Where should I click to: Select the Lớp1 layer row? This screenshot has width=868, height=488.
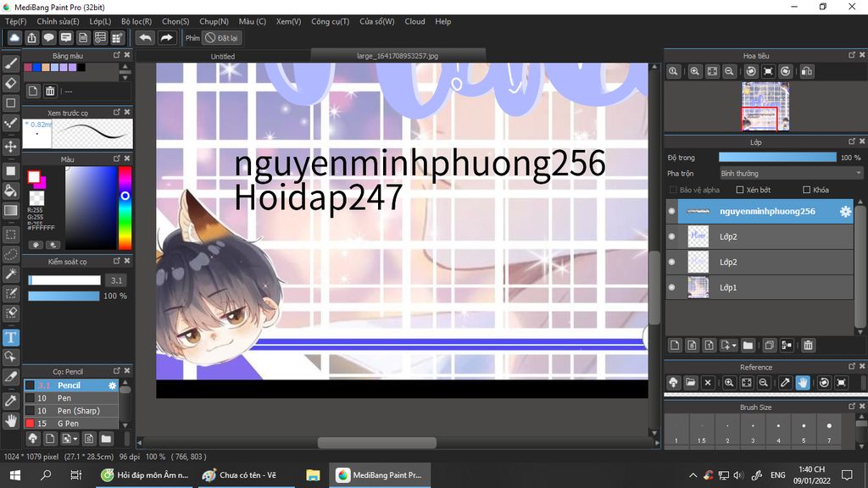pyautogui.click(x=759, y=288)
